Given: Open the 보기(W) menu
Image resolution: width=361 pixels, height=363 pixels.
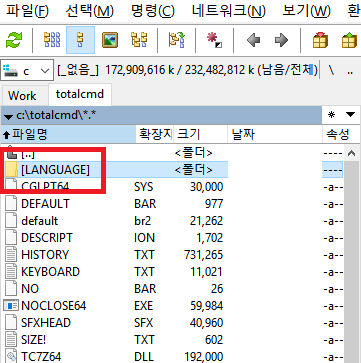Looking at the screenshot, I should click(x=306, y=11).
